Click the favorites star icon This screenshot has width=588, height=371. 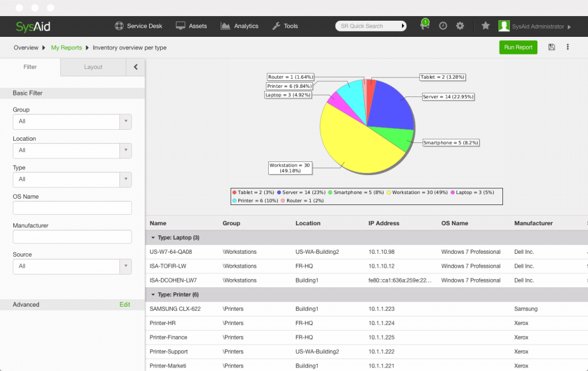click(x=485, y=26)
